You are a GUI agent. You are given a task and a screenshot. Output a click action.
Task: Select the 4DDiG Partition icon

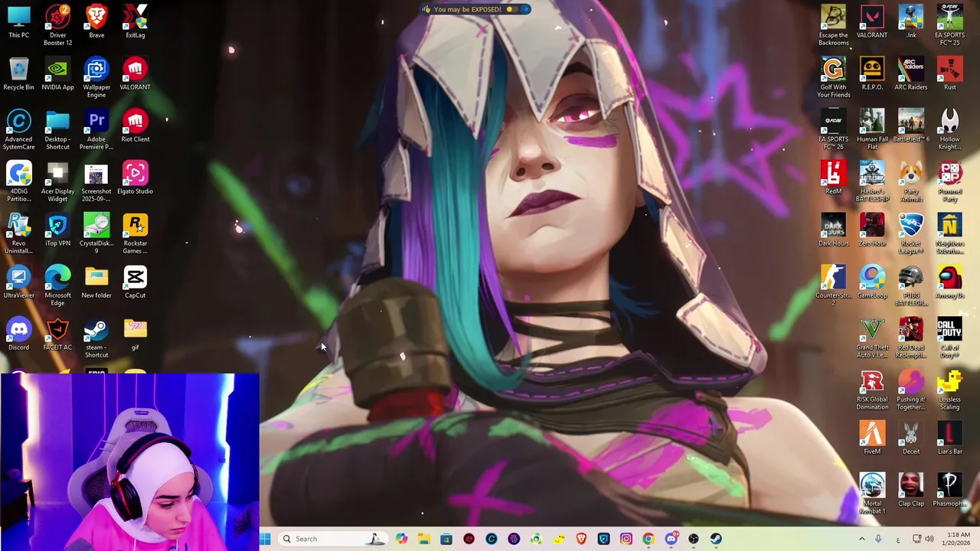19,181
